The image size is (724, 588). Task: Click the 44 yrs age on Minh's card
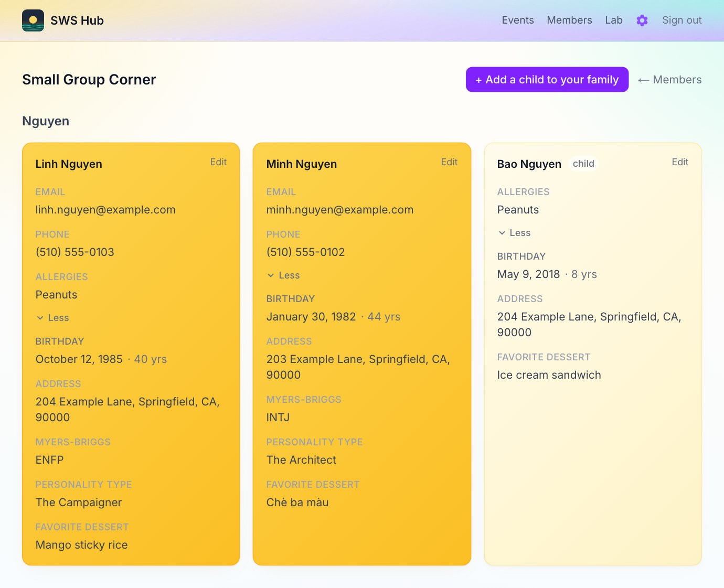(384, 317)
